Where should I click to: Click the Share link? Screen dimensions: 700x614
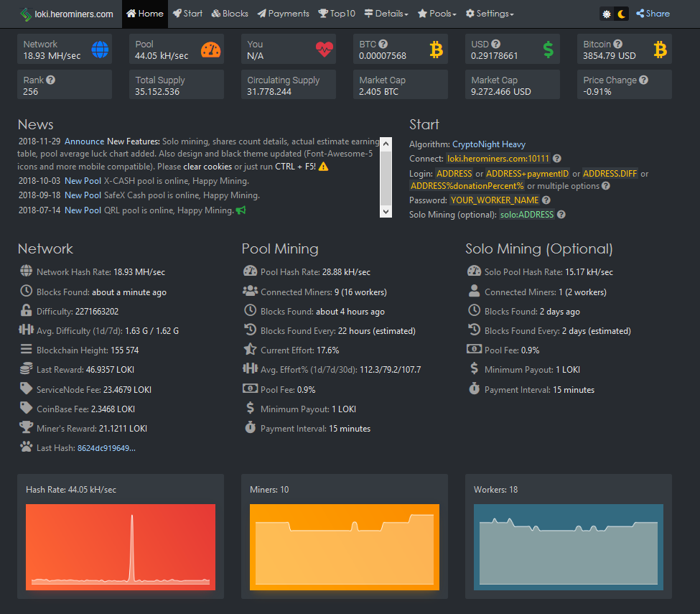[653, 14]
